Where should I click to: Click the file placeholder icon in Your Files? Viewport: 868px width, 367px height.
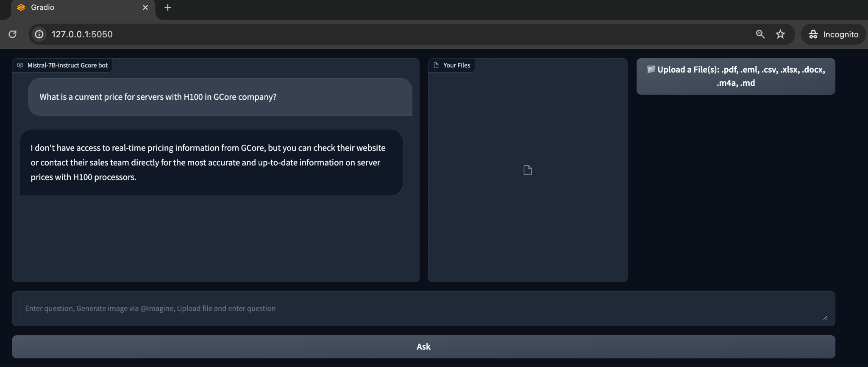pos(528,170)
